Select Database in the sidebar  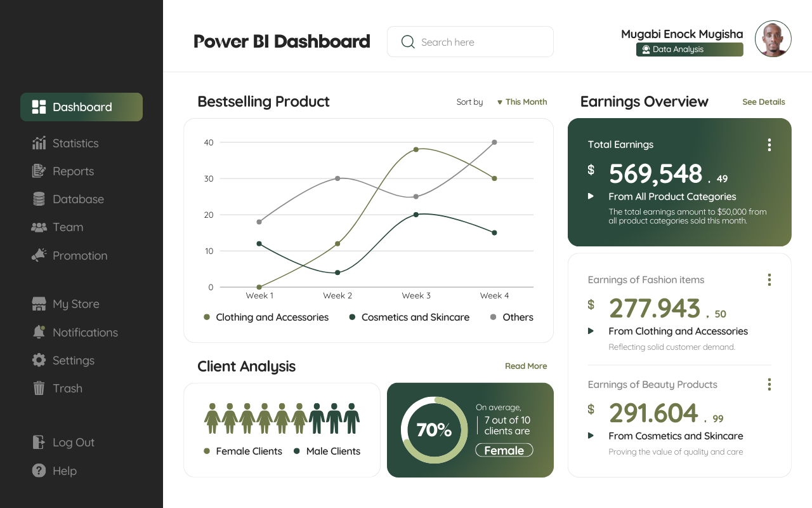(x=68, y=199)
